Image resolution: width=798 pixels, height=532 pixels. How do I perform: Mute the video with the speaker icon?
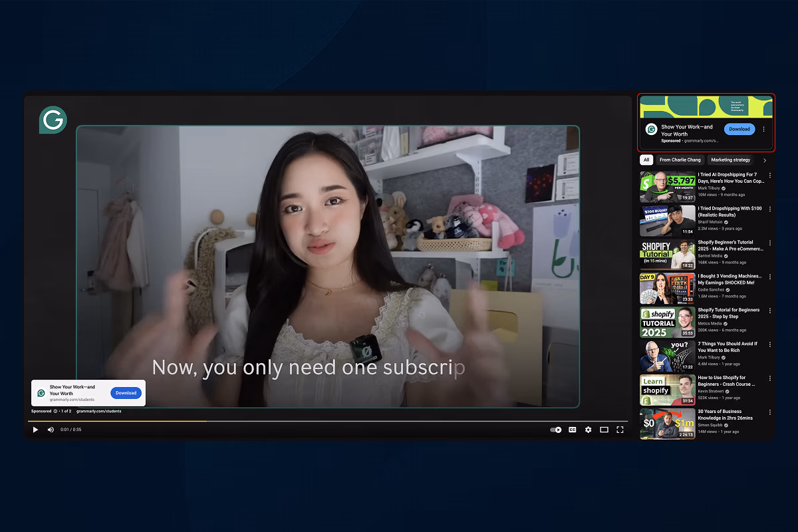[x=51, y=430]
